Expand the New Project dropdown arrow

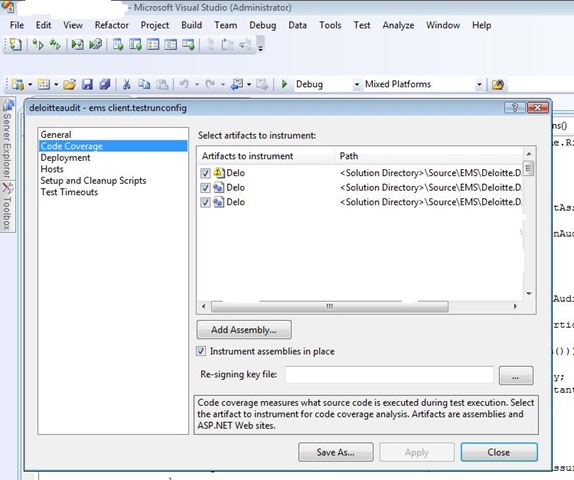point(30,85)
